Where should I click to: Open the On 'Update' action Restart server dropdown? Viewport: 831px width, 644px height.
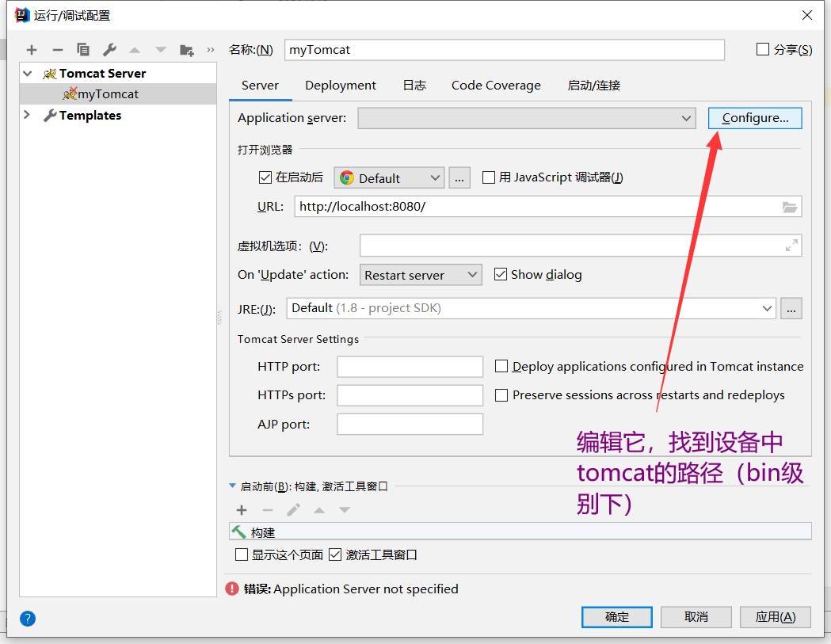coord(421,275)
